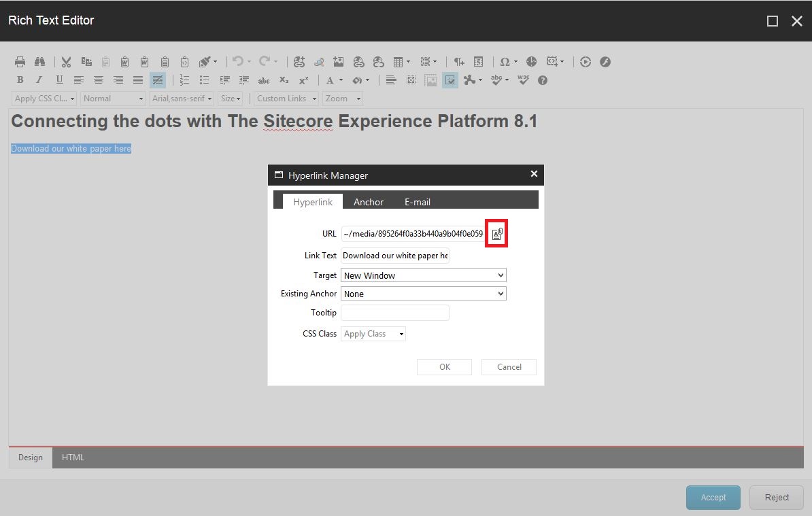Click the Cut scissors icon
This screenshot has width=812, height=516.
click(x=66, y=62)
